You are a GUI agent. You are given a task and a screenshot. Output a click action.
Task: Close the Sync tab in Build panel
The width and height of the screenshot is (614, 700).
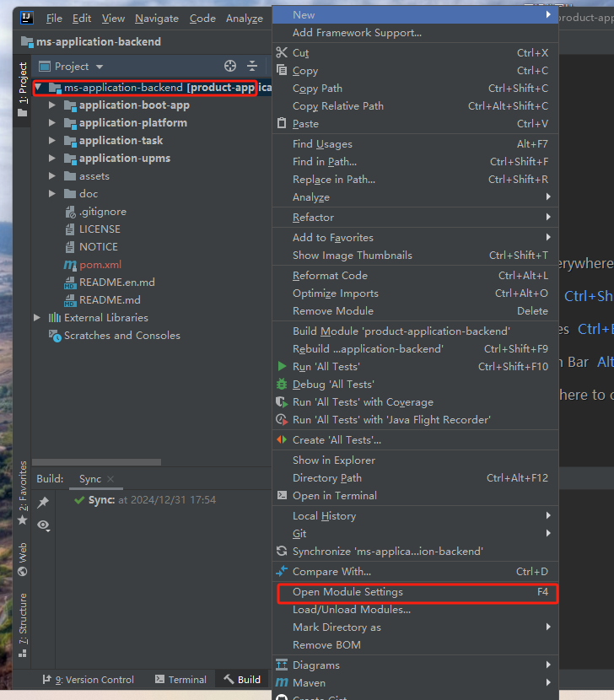(x=110, y=479)
